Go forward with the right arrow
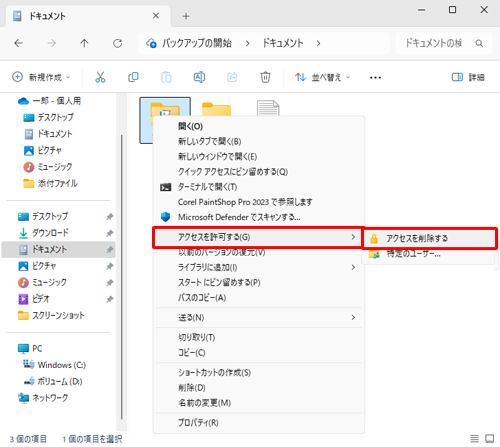The width and height of the screenshot is (500, 447). [51, 43]
